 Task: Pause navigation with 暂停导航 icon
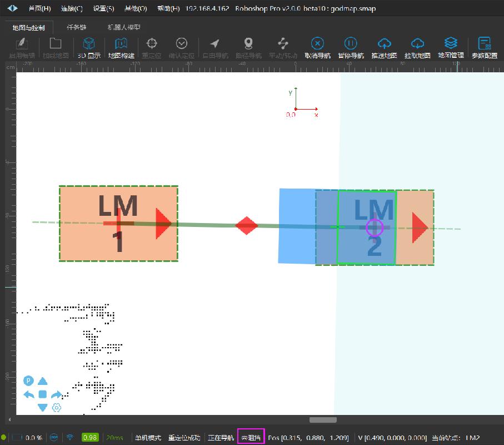(x=351, y=44)
